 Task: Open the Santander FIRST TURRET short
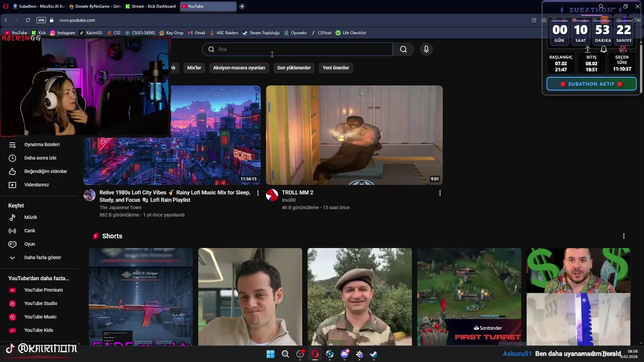pyautogui.click(x=469, y=297)
